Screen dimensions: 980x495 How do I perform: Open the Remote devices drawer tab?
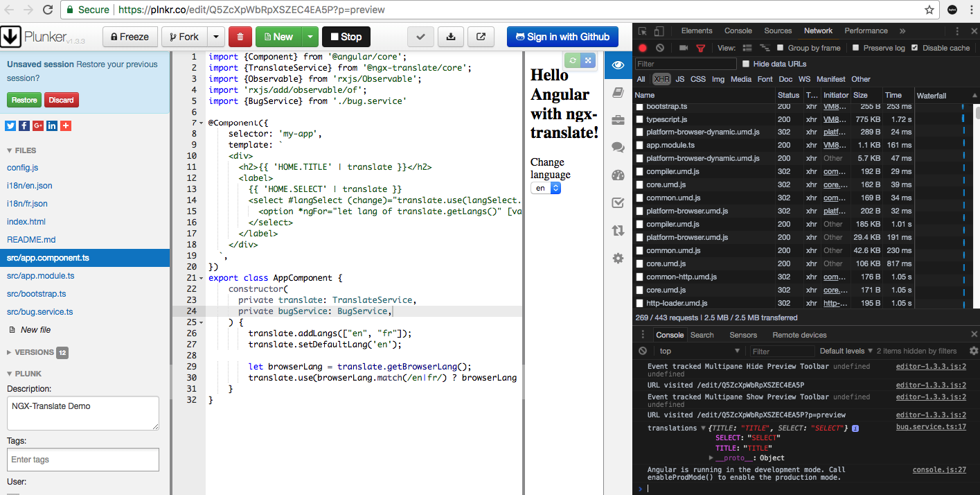pos(799,335)
